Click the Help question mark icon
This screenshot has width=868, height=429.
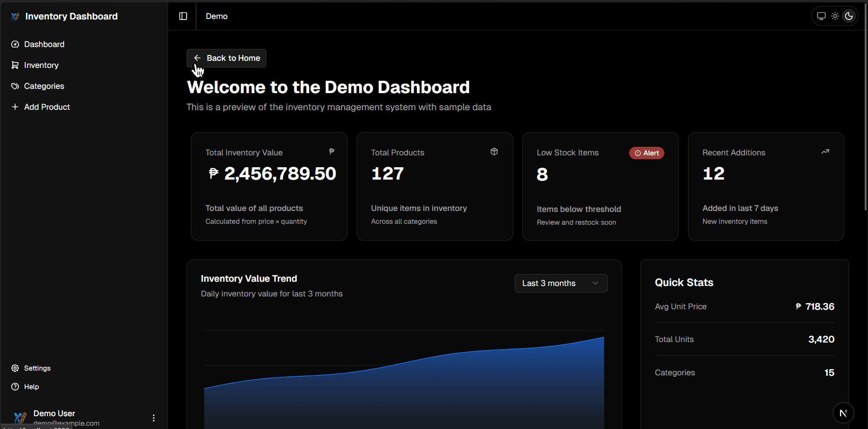coord(15,386)
